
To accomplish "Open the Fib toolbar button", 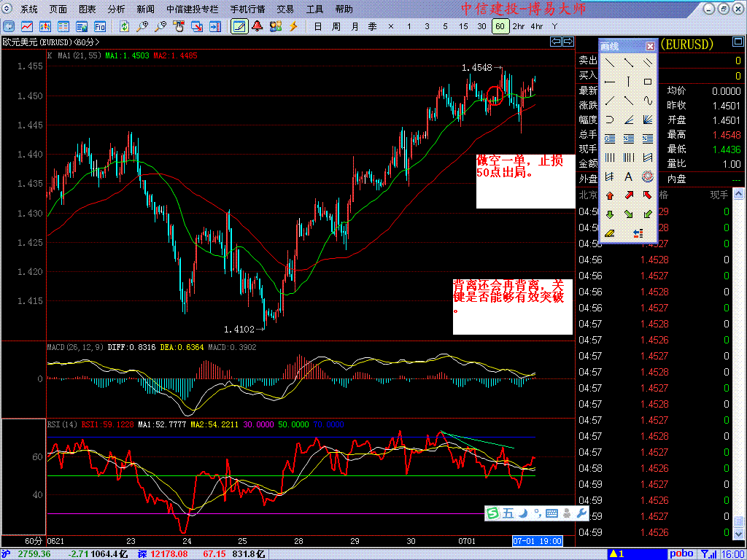I will tap(99, 26).
